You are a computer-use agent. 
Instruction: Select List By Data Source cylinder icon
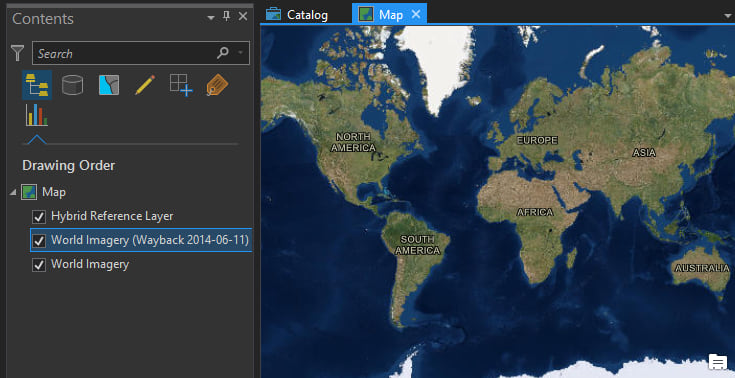(72, 85)
